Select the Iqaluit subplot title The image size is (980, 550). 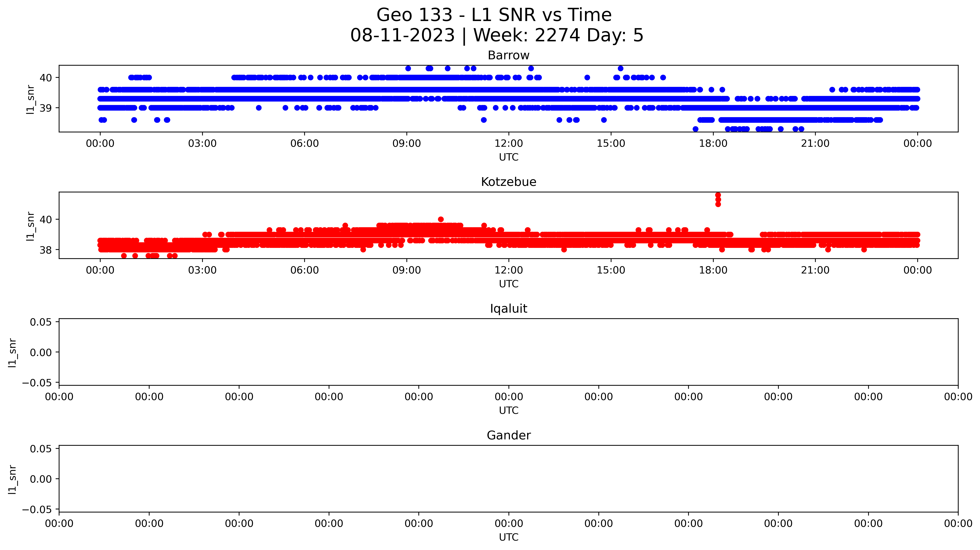pyautogui.click(x=509, y=309)
